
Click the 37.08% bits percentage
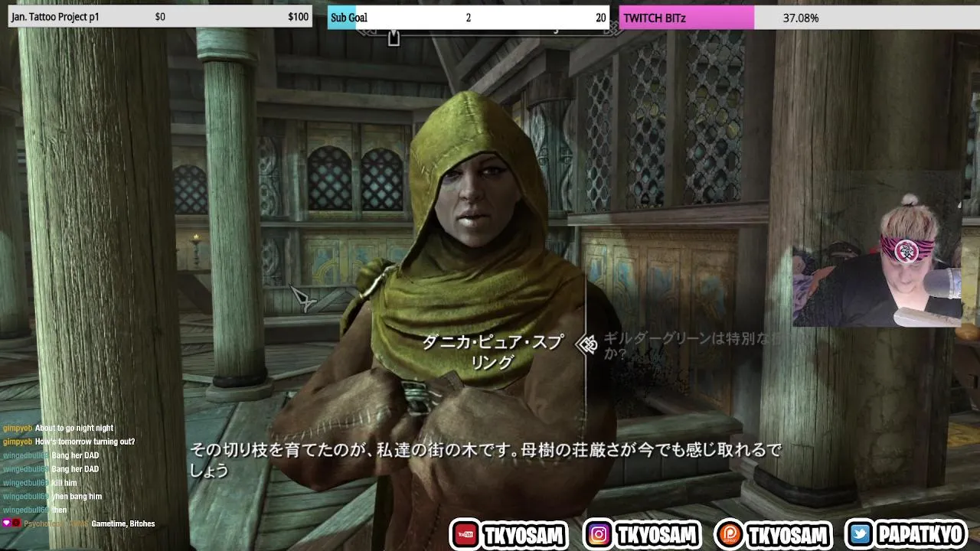coord(801,18)
